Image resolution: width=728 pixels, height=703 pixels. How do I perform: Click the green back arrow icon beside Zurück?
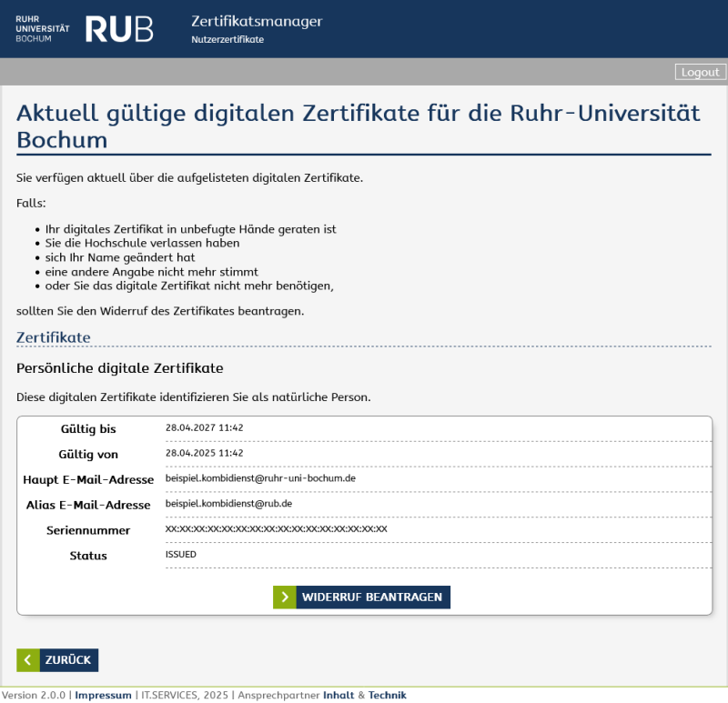28,660
